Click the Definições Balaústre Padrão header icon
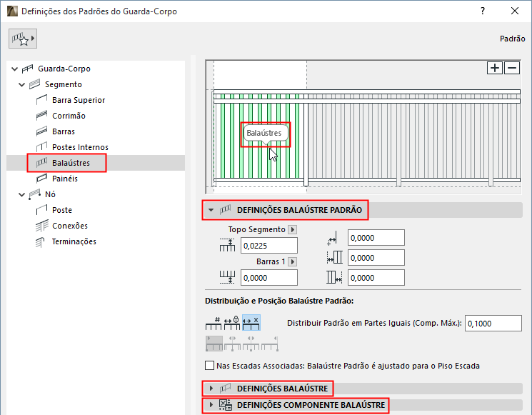 pyautogui.click(x=225, y=210)
